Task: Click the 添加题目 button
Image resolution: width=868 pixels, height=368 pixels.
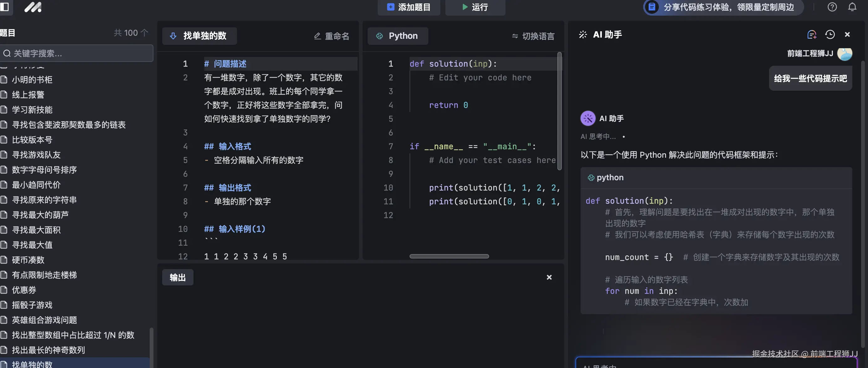Action: (x=408, y=7)
